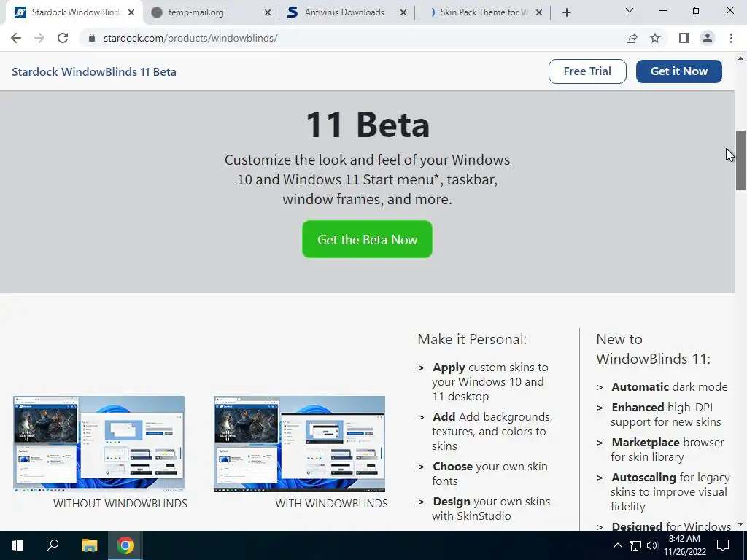Close the Stardock WindowBlinds tab

click(x=131, y=13)
